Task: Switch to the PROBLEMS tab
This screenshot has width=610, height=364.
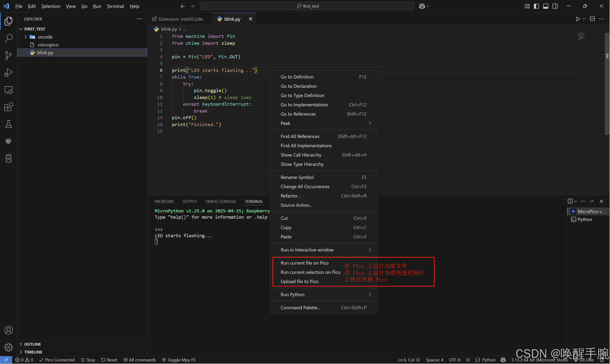Action: coord(164,201)
